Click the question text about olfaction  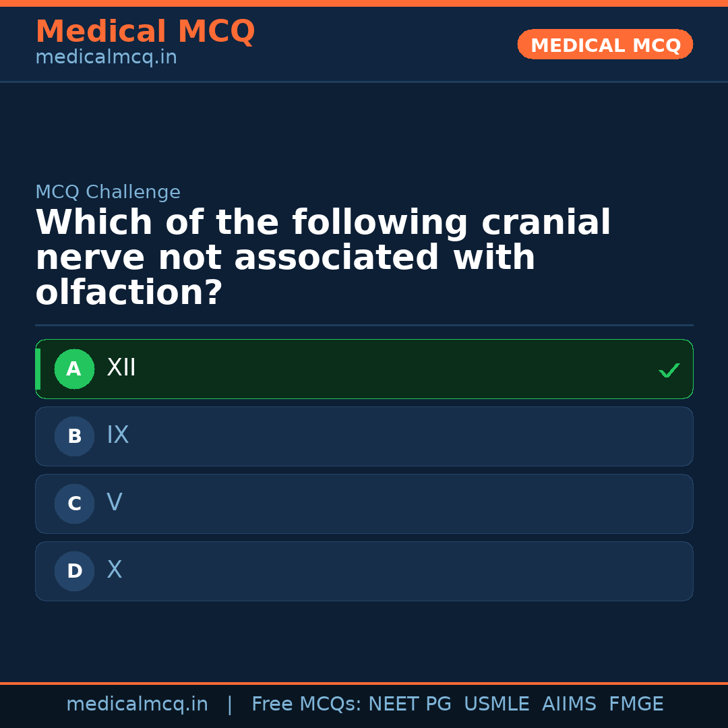[x=324, y=256]
